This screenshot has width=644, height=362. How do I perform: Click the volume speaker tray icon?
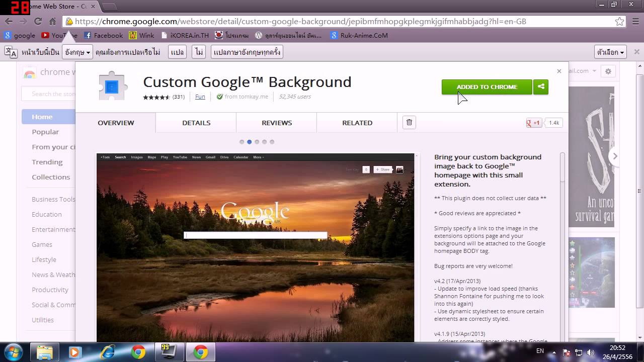pyautogui.click(x=591, y=352)
